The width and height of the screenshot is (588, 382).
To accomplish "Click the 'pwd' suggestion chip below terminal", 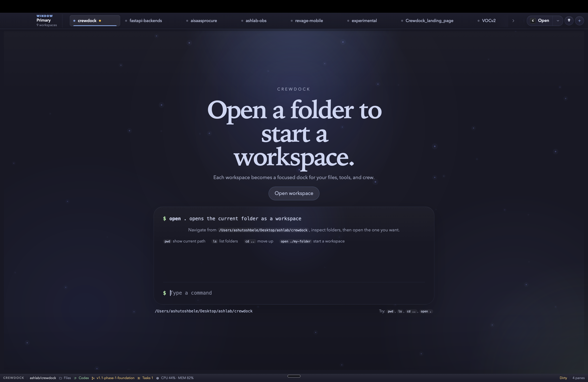I will [x=390, y=311].
